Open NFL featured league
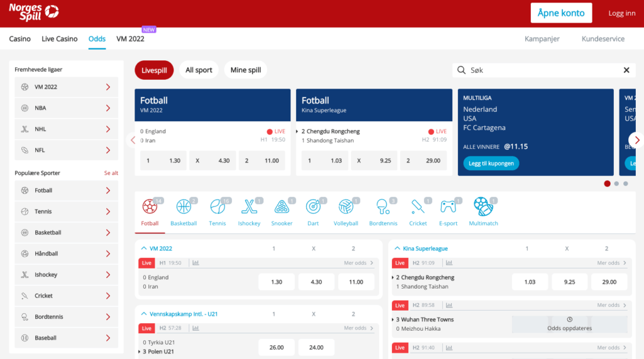 coord(66,150)
